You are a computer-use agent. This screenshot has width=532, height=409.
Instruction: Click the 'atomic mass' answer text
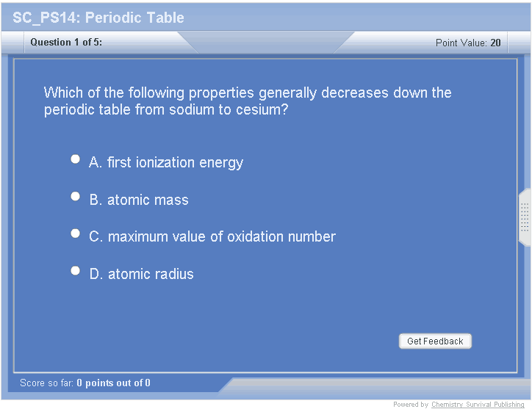coord(148,200)
